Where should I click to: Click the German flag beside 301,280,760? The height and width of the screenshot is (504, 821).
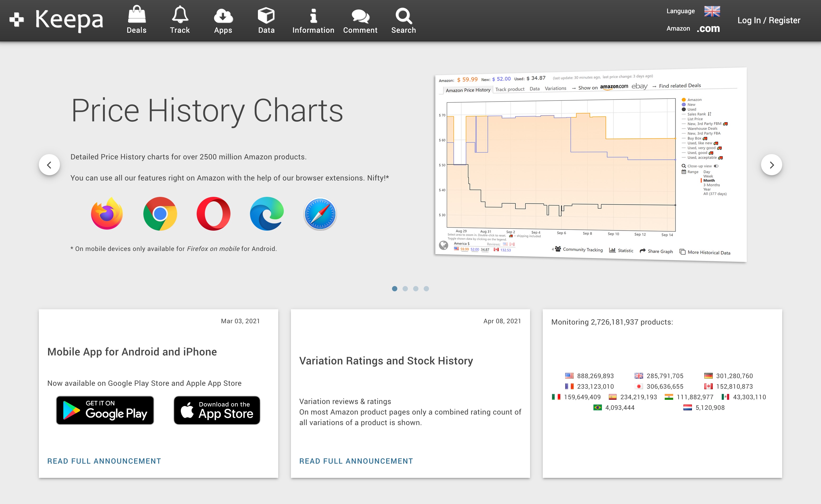pos(708,376)
